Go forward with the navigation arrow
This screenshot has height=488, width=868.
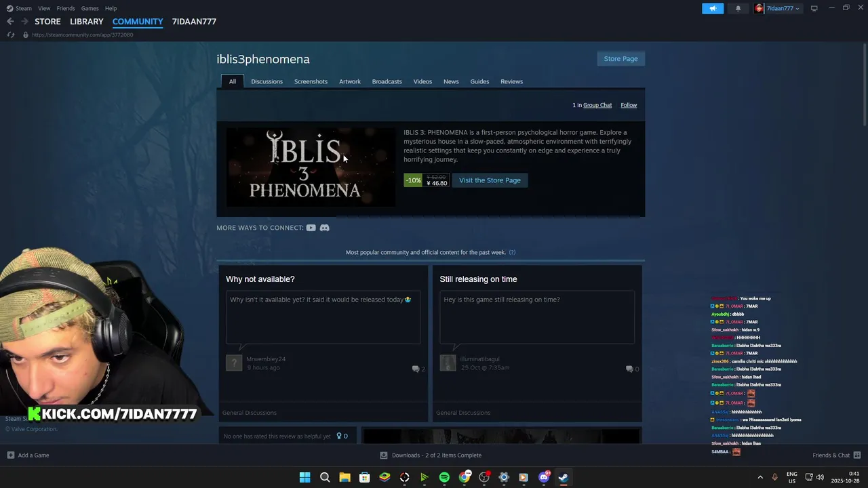24,22
